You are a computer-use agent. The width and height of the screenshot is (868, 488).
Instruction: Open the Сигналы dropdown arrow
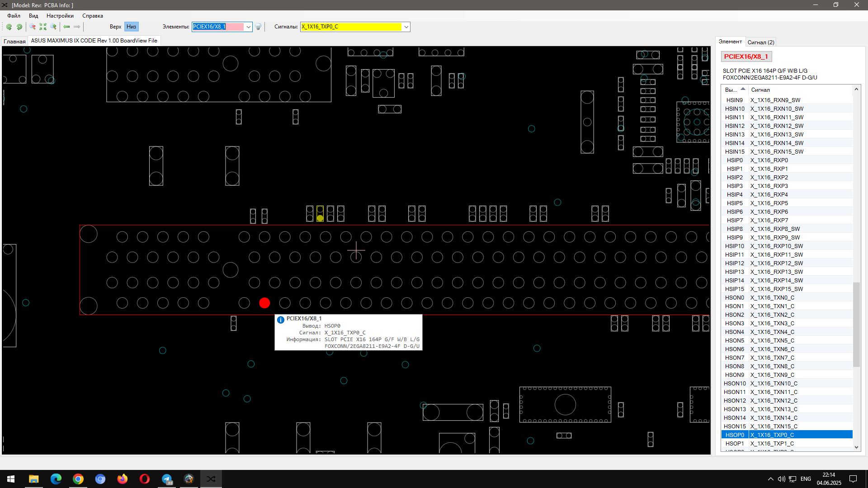click(406, 27)
